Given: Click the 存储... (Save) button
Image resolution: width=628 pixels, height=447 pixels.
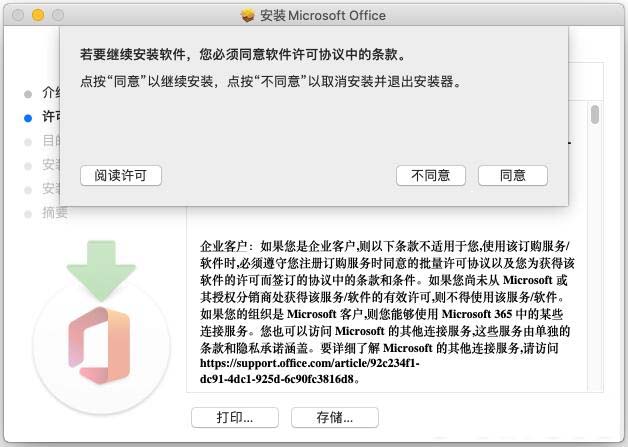Looking at the screenshot, I should coord(334,417).
